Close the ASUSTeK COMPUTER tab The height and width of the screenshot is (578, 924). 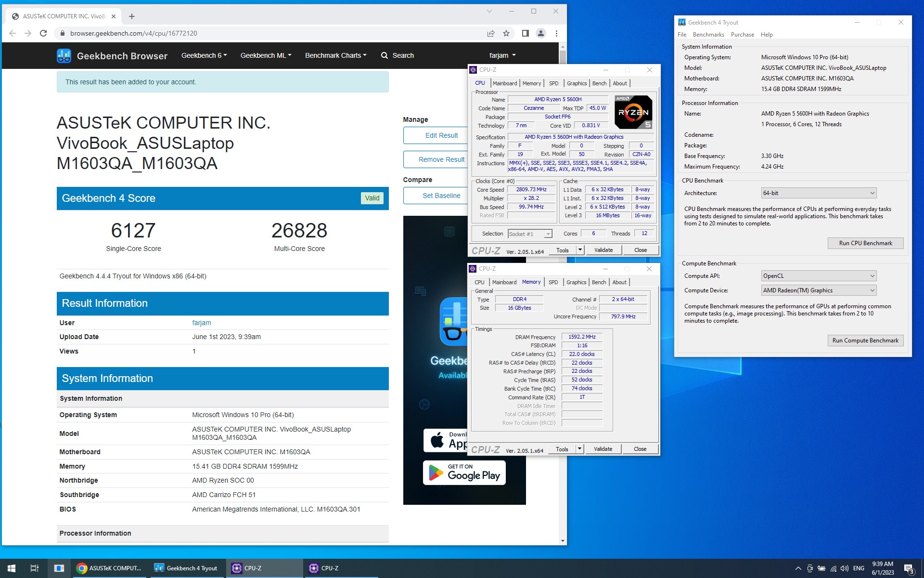(x=114, y=16)
